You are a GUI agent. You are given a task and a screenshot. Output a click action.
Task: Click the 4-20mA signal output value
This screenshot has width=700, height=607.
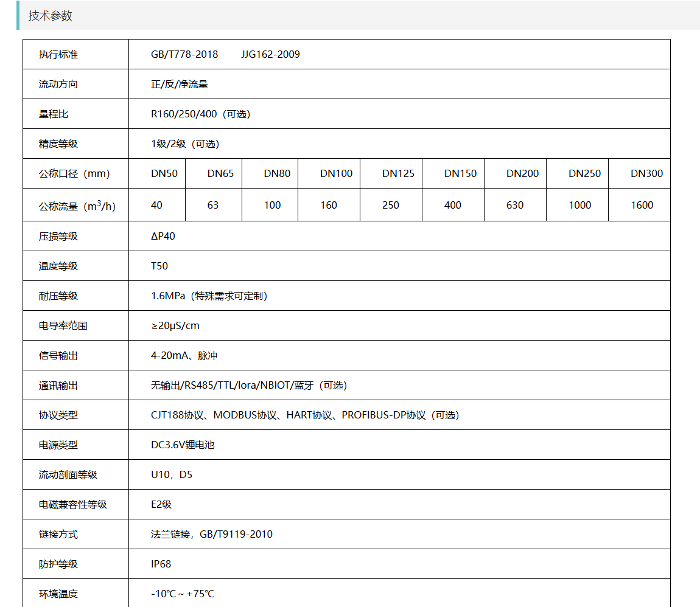(x=170, y=355)
